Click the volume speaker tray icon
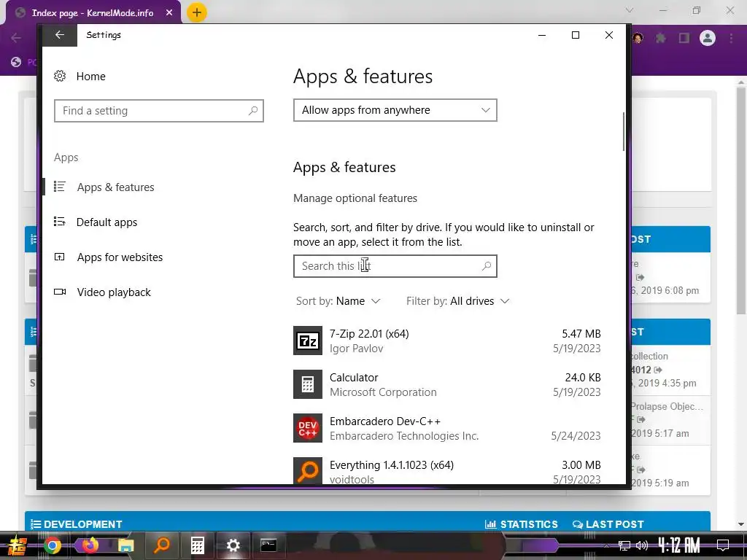 point(642,545)
